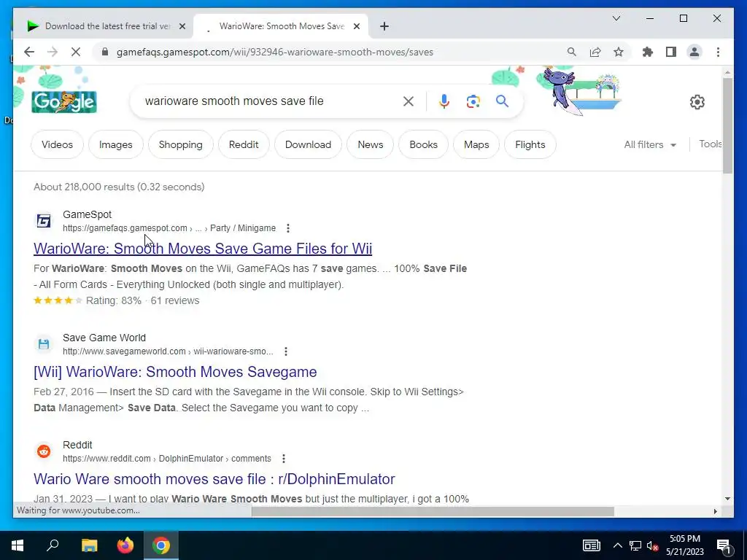Screen dimensions: 747x560
Task: Open the muted volume tray icon
Action: pyautogui.click(x=652, y=545)
